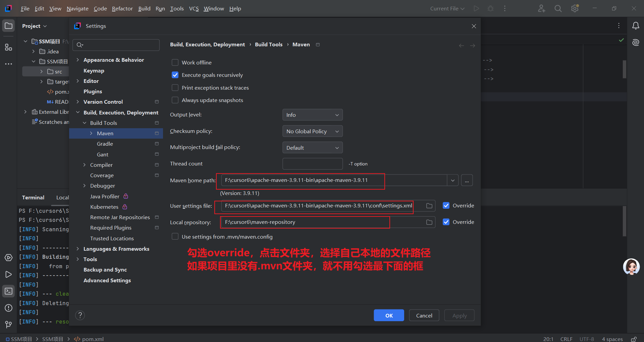Click the editor vertical scrollbar
644x342 pixels.
pyautogui.click(x=625, y=69)
